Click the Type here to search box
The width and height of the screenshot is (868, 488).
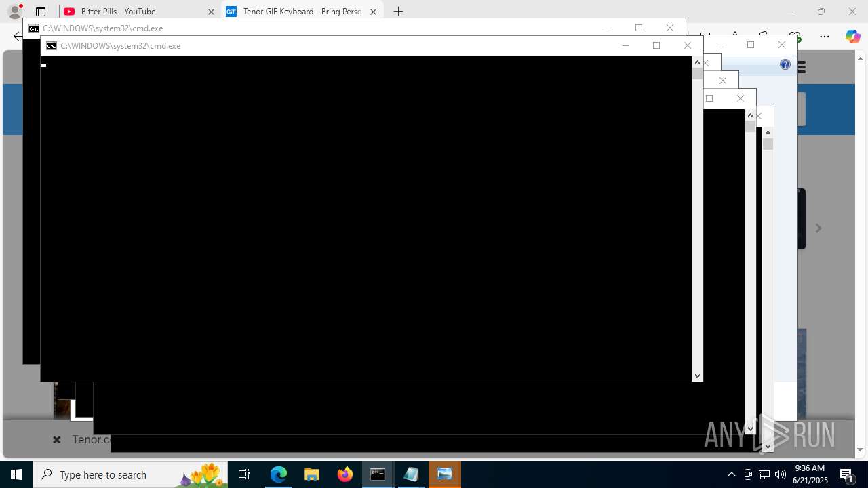[130, 474]
